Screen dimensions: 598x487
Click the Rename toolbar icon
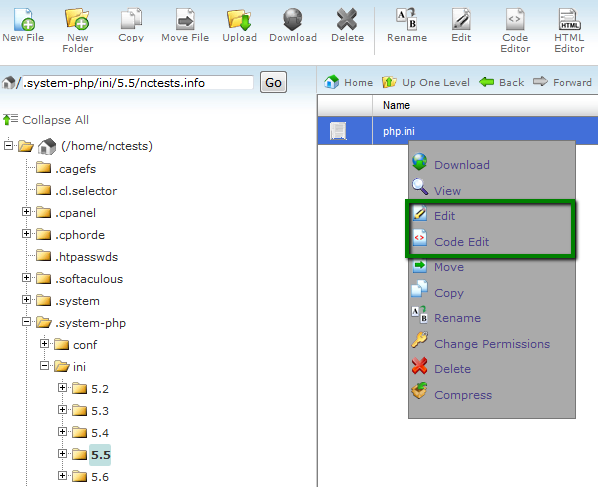pyautogui.click(x=407, y=19)
